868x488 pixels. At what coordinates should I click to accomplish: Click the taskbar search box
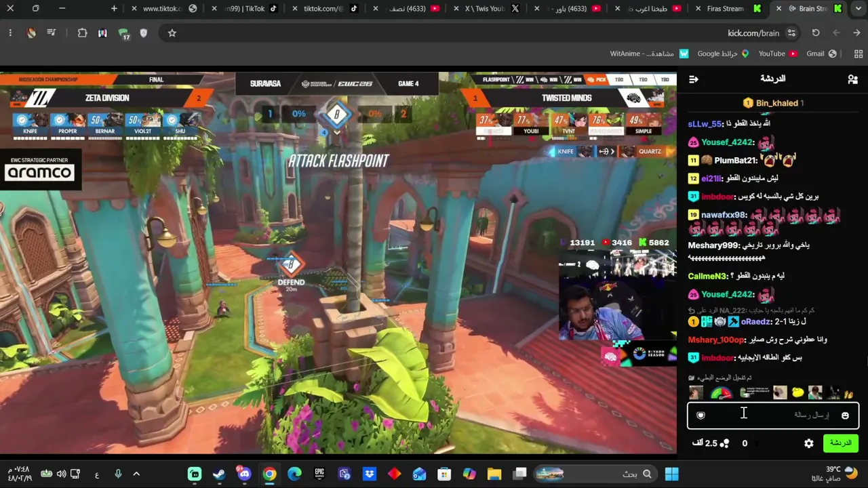[594, 474]
